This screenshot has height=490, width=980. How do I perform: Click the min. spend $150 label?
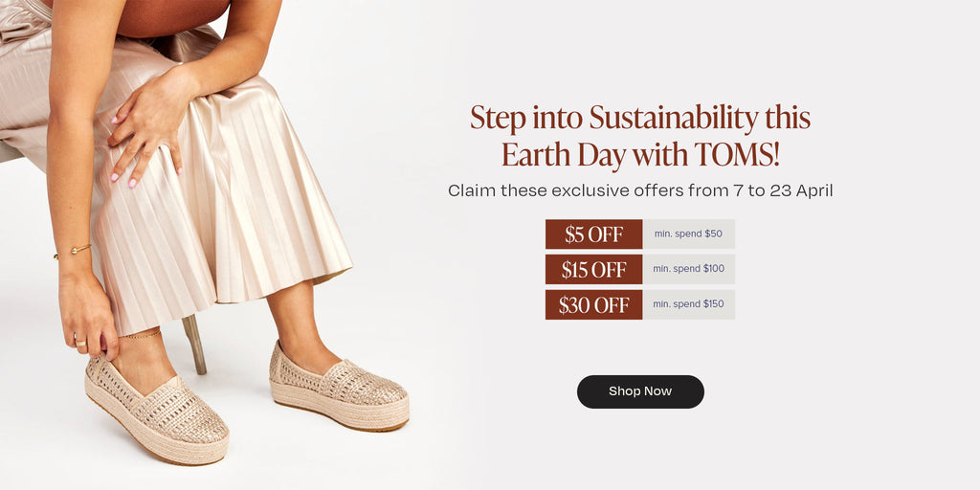[689, 304]
